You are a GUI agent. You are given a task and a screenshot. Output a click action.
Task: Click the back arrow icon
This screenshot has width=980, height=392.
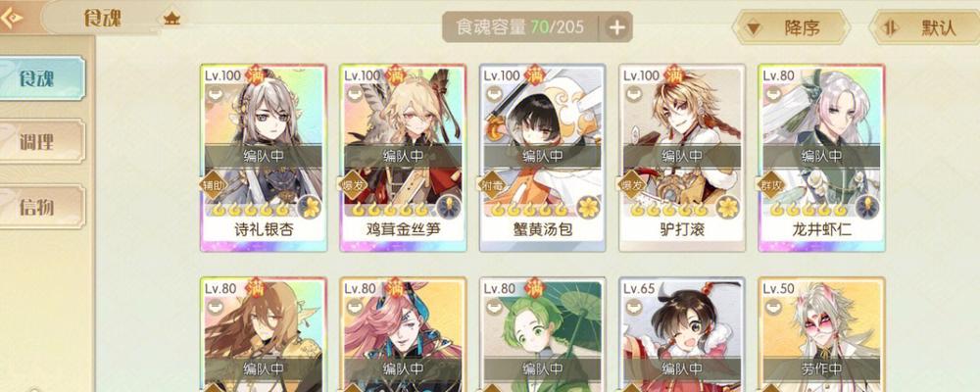coord(11,18)
